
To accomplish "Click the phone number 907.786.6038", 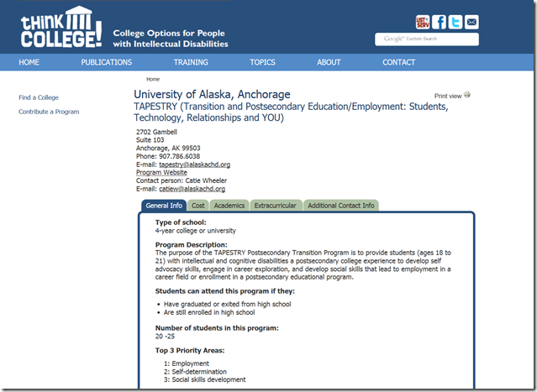I will click(180, 156).
